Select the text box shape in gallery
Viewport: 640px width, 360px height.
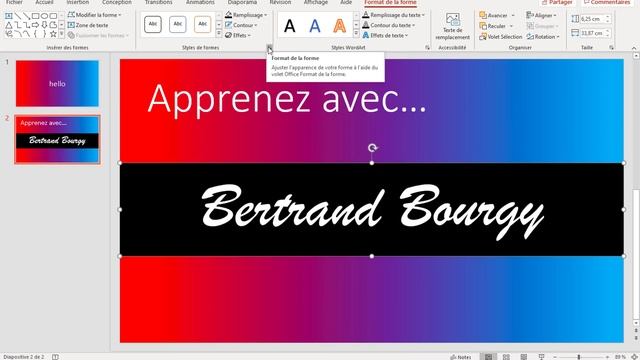click(x=9, y=16)
